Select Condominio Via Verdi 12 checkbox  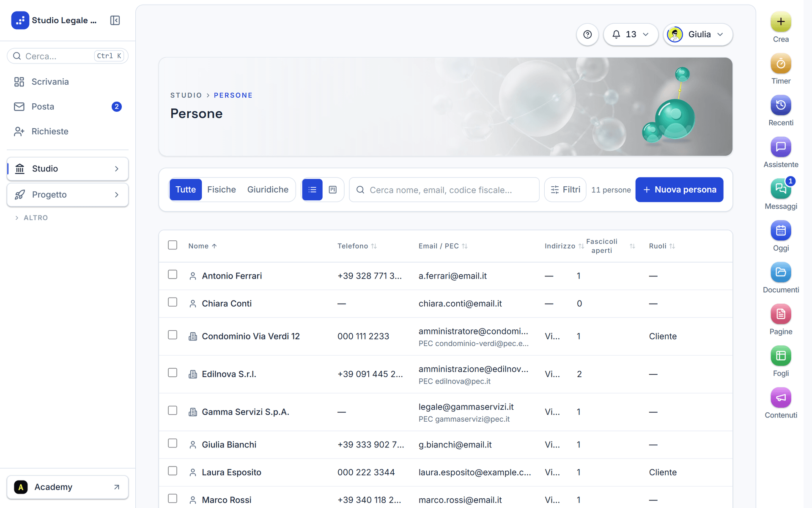tap(173, 335)
